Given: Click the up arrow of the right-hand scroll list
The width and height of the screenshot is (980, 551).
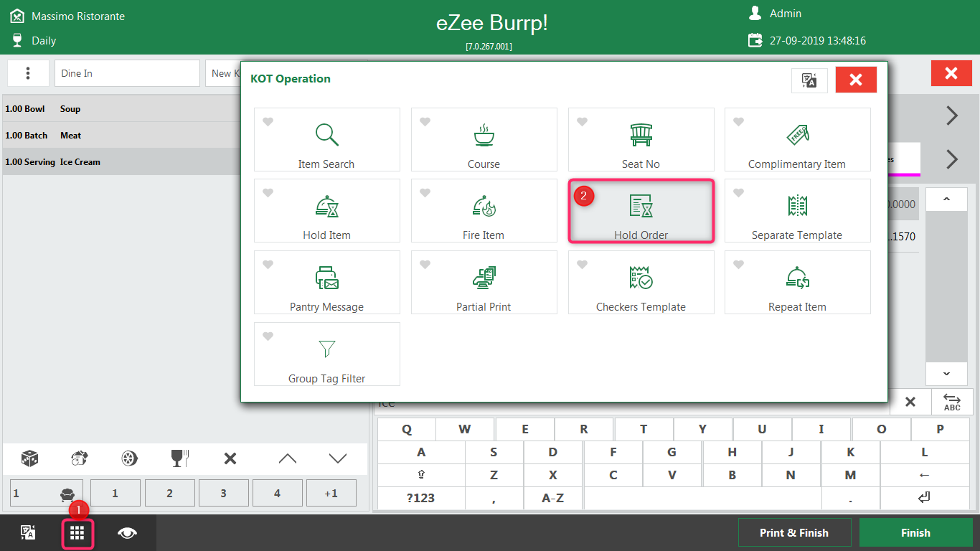Looking at the screenshot, I should 946,199.
